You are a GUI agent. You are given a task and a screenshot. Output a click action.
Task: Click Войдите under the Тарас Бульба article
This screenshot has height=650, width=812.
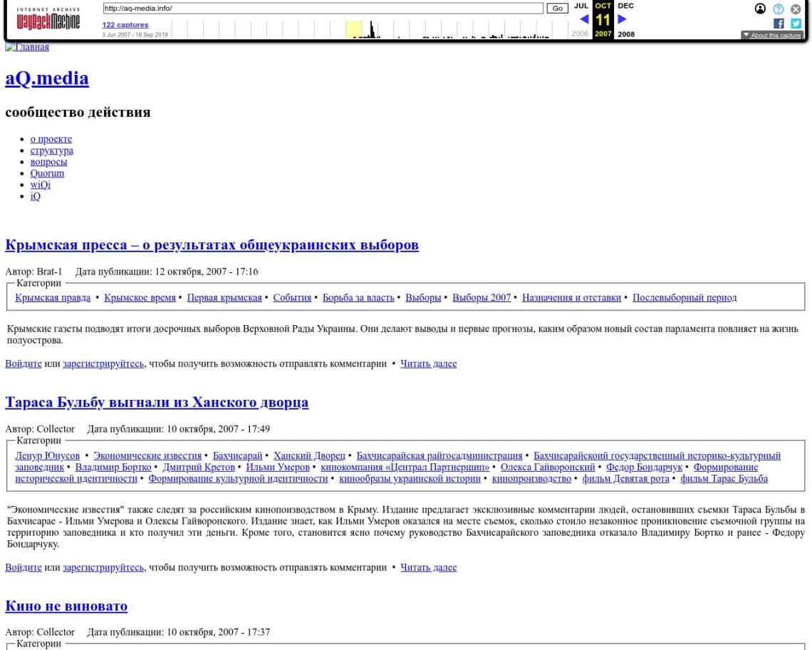point(24,567)
